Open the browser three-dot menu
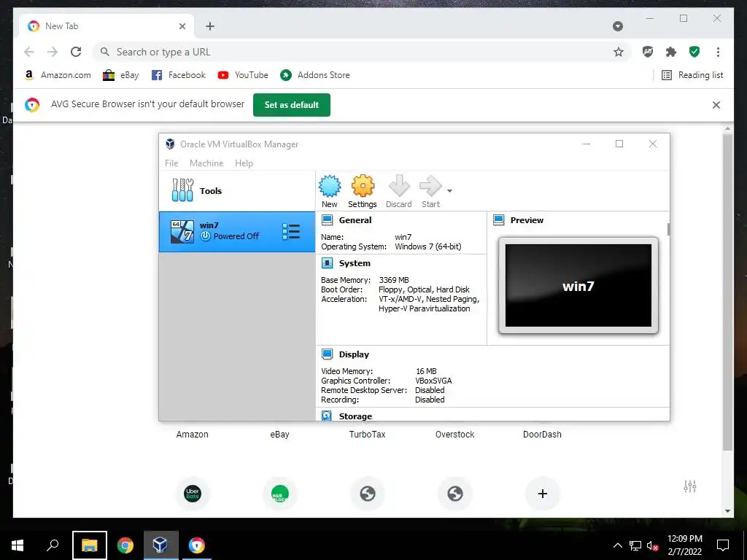Image resolution: width=747 pixels, height=560 pixels. pos(718,52)
